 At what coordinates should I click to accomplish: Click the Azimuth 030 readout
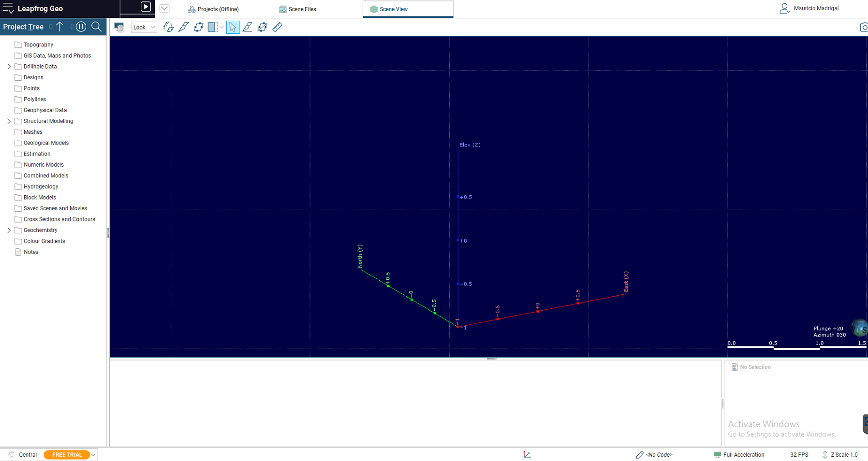[x=830, y=335]
